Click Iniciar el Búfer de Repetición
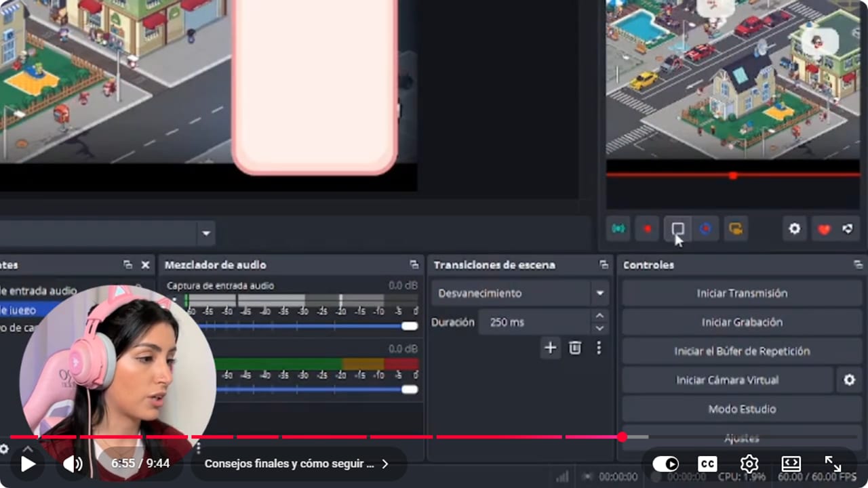The height and width of the screenshot is (488, 868). pyautogui.click(x=742, y=351)
